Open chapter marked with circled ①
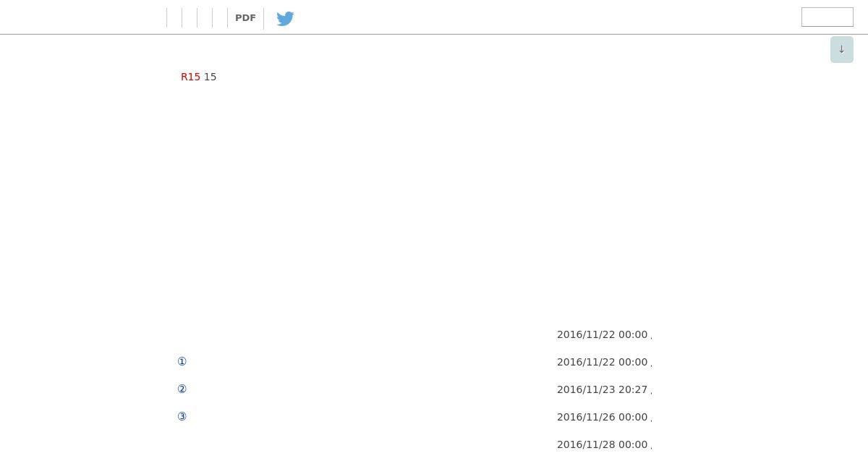The image size is (868, 456). click(182, 361)
